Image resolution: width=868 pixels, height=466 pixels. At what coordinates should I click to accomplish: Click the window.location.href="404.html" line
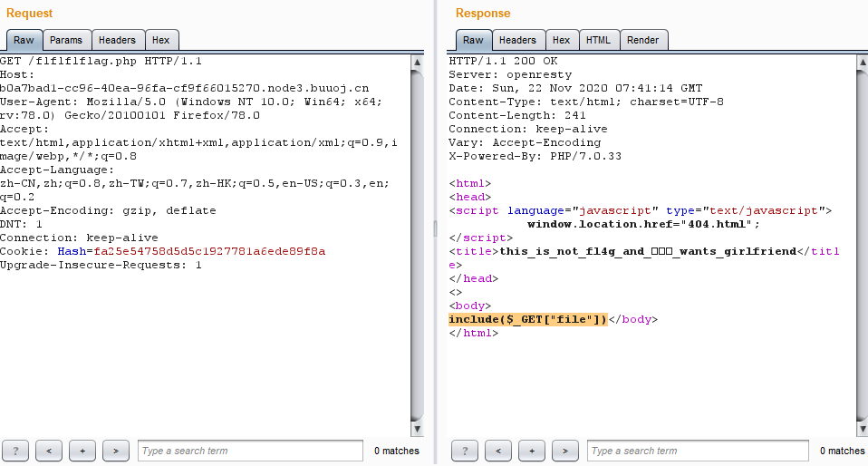pos(644,225)
